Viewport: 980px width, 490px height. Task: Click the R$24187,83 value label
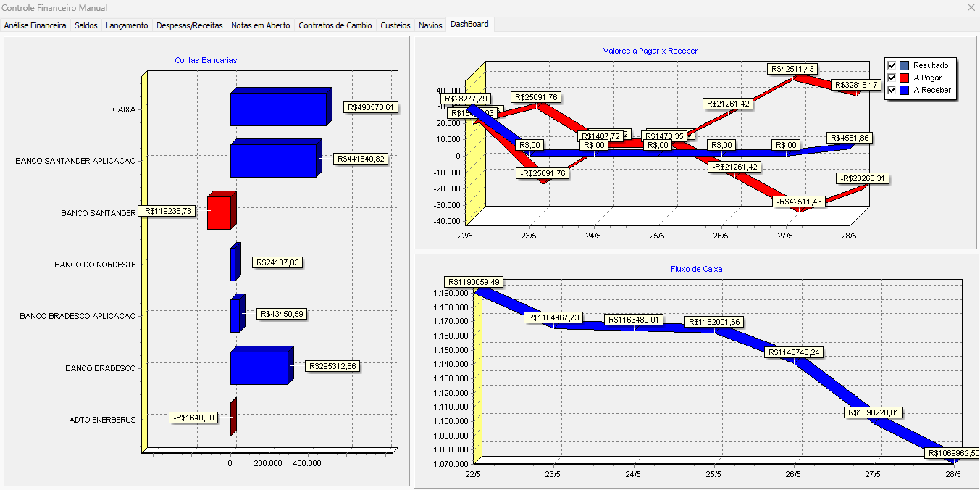277,262
